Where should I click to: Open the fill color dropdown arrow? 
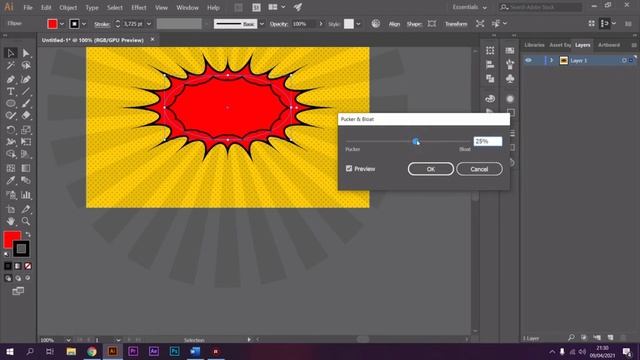62,24
